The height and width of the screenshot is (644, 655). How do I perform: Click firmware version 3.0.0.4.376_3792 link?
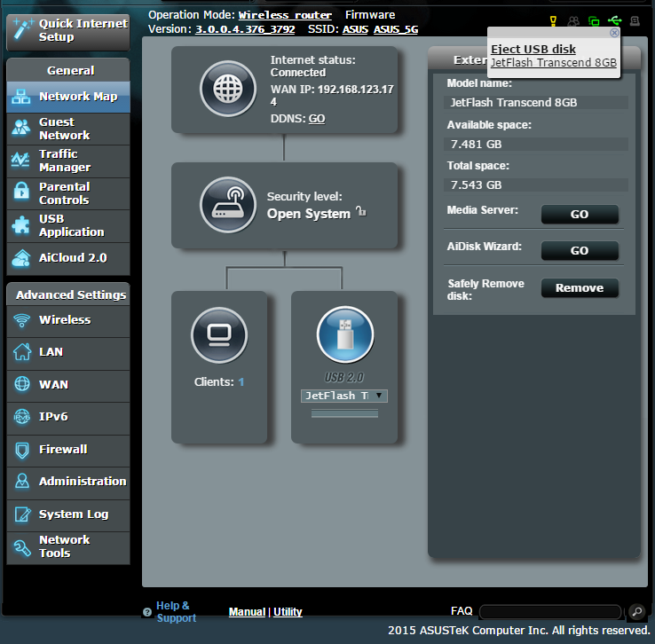point(245,29)
